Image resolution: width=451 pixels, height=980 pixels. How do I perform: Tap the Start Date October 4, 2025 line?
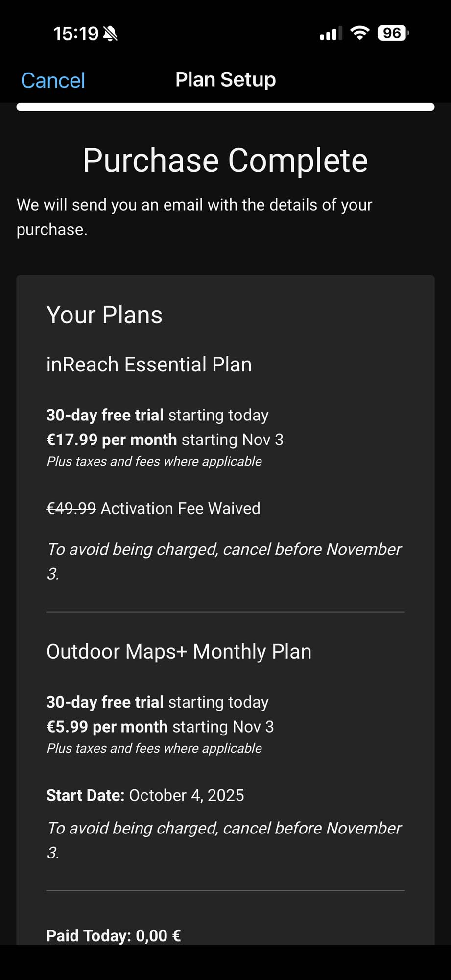pyautogui.click(x=145, y=795)
